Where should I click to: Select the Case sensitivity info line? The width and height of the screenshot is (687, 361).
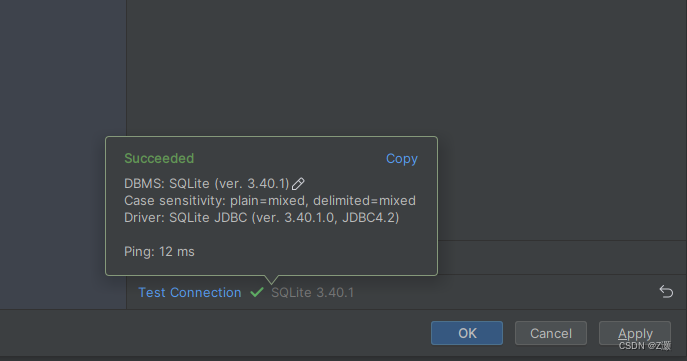click(270, 201)
